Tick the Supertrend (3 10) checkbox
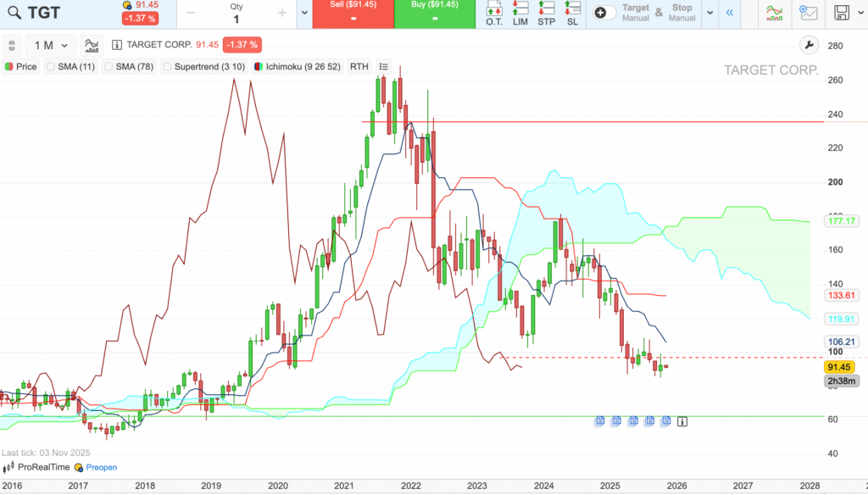Viewport: 868px width, 495px height. click(167, 66)
